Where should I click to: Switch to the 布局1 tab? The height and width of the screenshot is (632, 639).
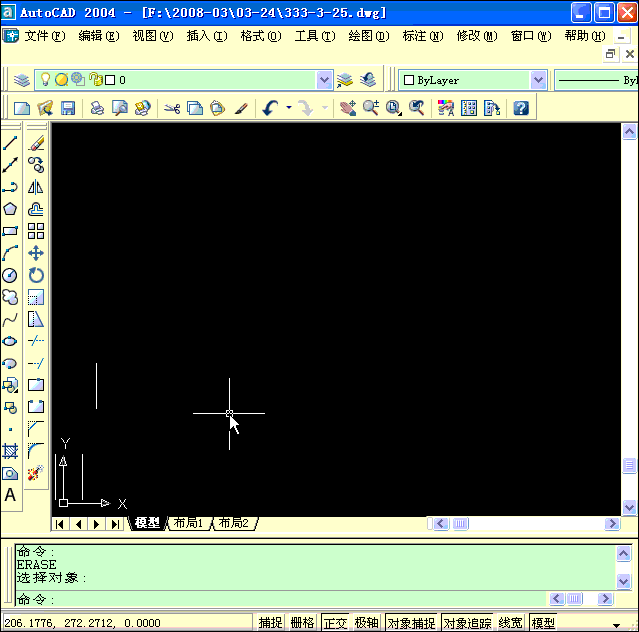point(188,523)
